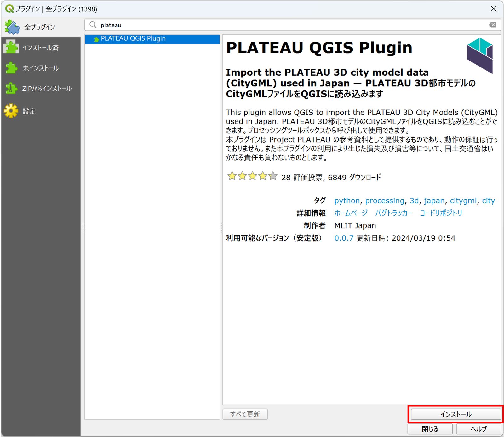This screenshot has width=504, height=437.
Task: Click the magnifier search icon
Action: [93, 25]
